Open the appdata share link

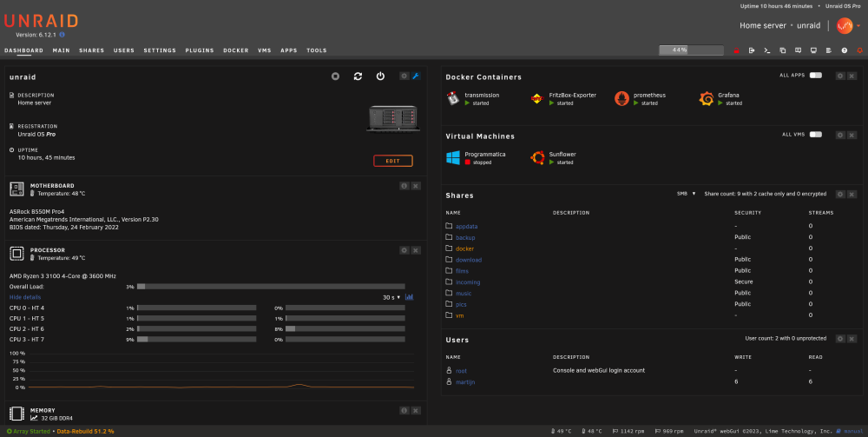[467, 227]
